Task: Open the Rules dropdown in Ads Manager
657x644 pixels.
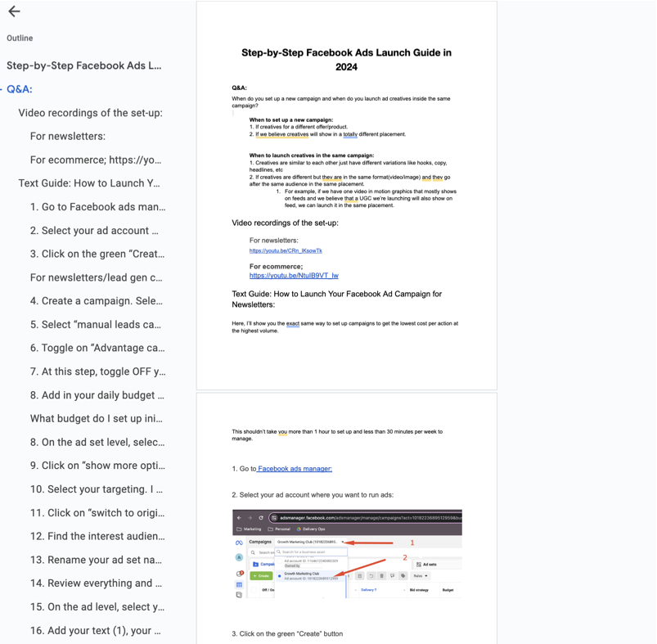Action: pos(420,574)
